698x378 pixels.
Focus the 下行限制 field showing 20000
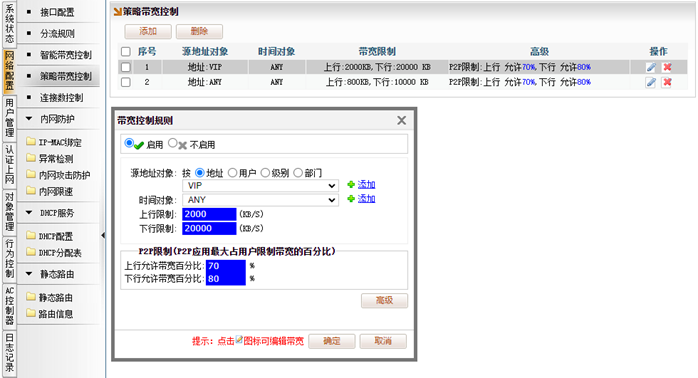[209, 228]
